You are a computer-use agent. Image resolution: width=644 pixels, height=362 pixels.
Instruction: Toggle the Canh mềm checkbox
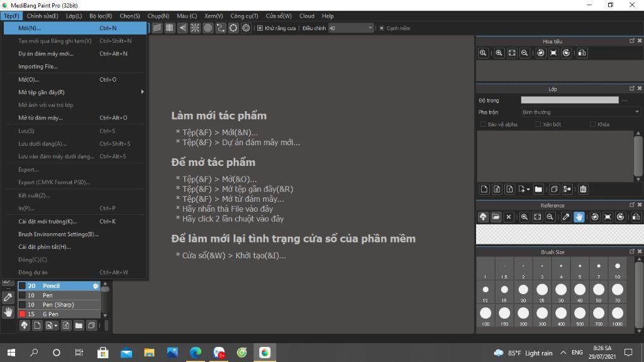coord(382,28)
